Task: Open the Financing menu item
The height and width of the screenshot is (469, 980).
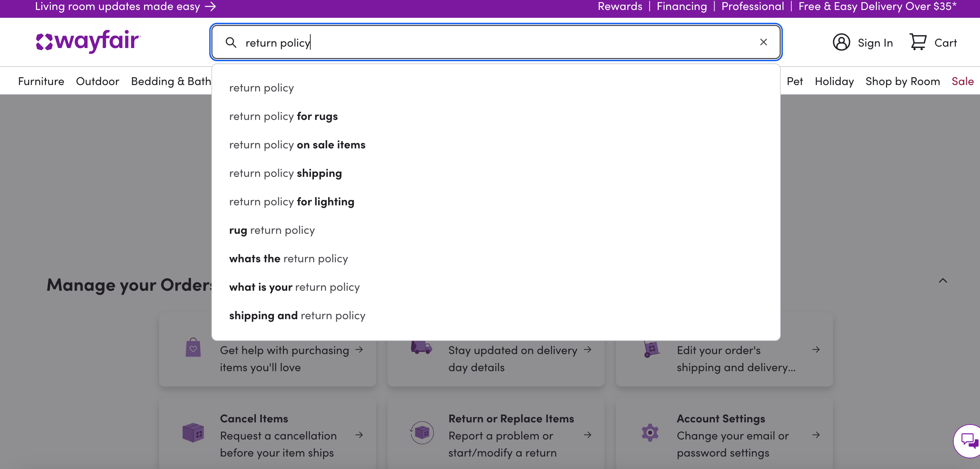Action: pyautogui.click(x=681, y=6)
